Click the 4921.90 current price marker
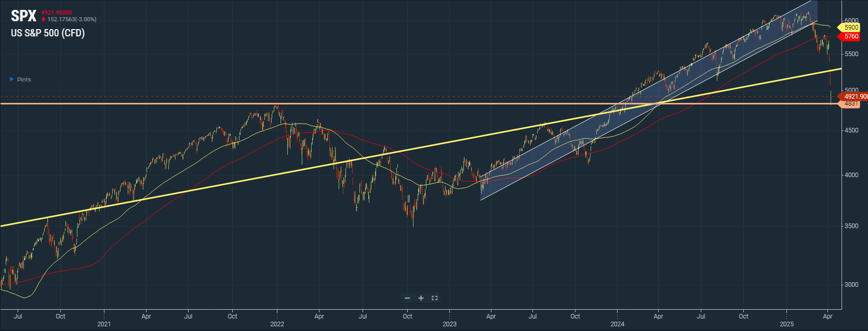The height and width of the screenshot is (331, 868). pyautogui.click(x=853, y=97)
